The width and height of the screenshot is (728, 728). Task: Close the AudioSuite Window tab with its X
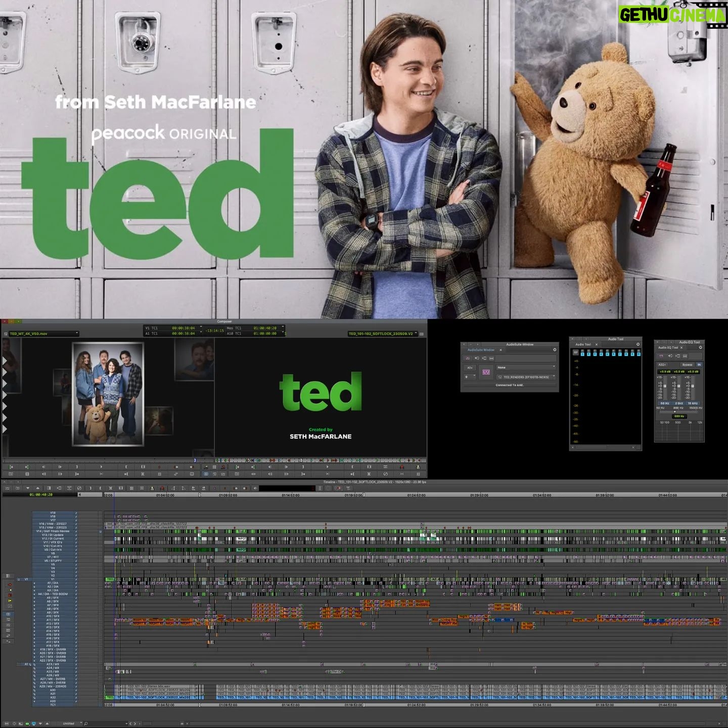pos(500,350)
